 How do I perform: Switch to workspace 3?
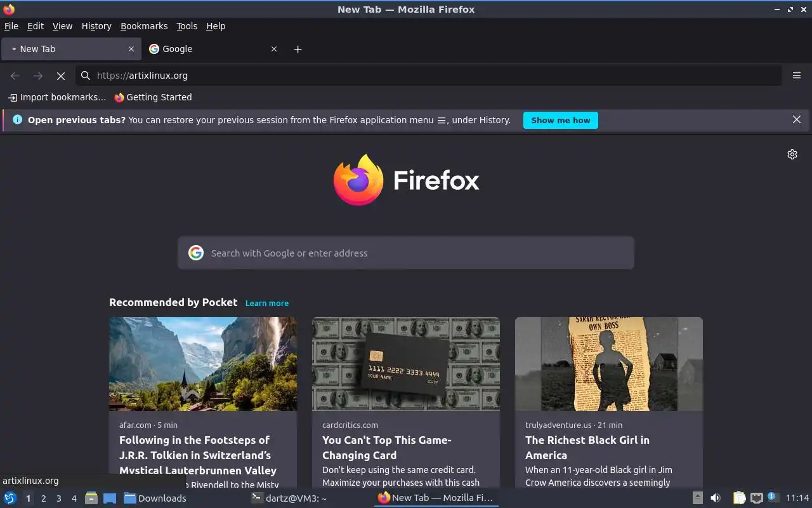pos(59,498)
